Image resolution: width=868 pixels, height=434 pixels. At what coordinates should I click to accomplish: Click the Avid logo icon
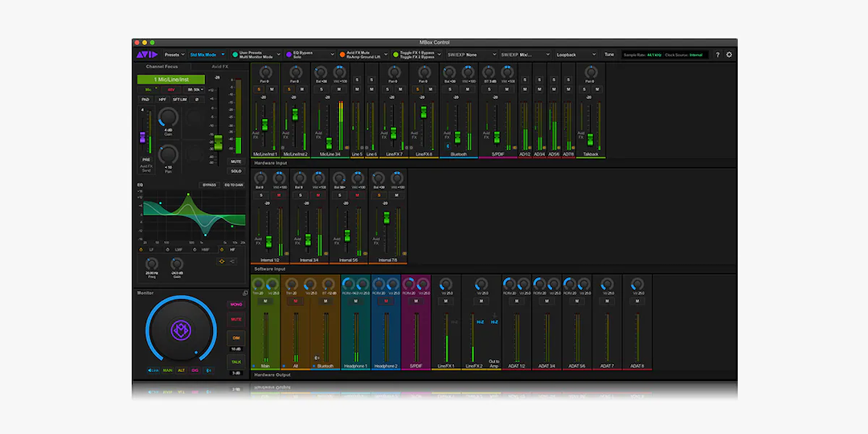point(146,55)
